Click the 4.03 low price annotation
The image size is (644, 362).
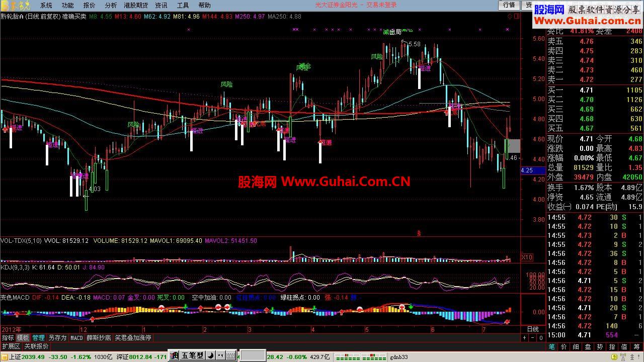coord(95,189)
